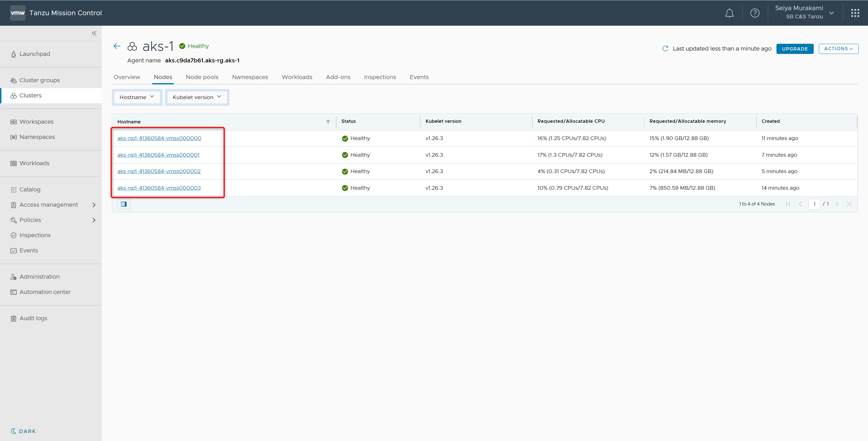
Task: Expand Access management submenu
Action: [x=94, y=205]
